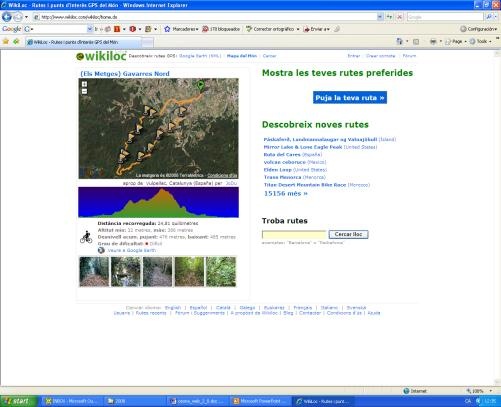
Task: Open address bar history dropdown arrow
Action: click(x=380, y=17)
